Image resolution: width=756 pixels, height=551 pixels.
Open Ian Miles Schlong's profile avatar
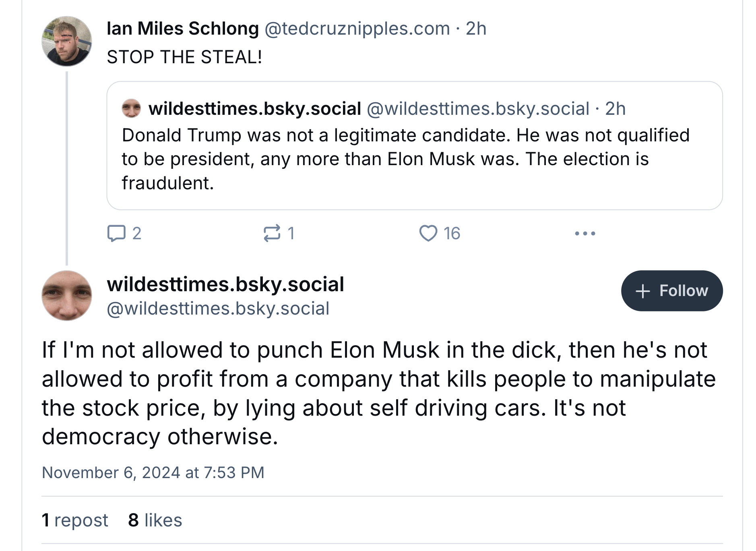coord(67,41)
